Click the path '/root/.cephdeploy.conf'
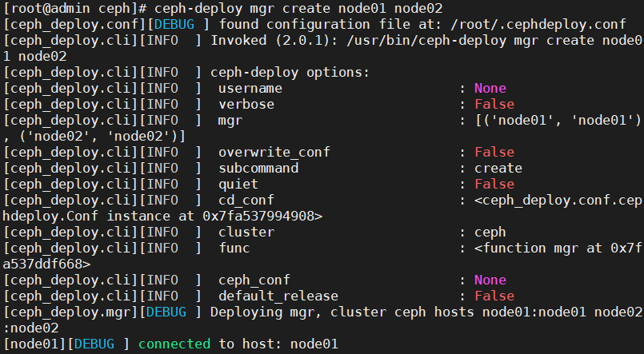 click(x=538, y=24)
